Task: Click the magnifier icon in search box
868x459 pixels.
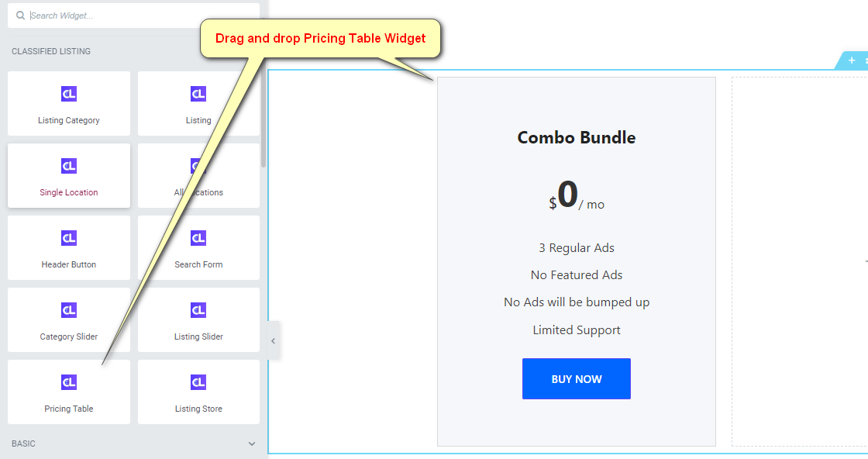Action: [x=20, y=16]
